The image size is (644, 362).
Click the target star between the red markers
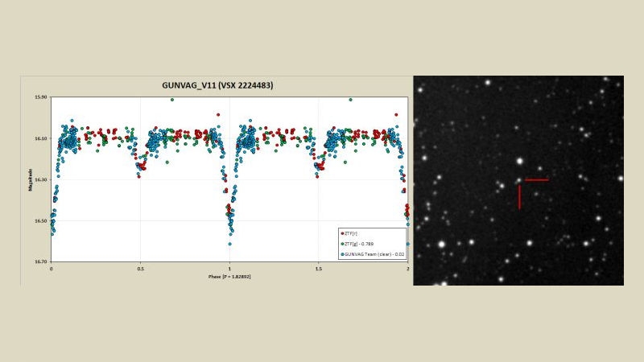pos(519,179)
